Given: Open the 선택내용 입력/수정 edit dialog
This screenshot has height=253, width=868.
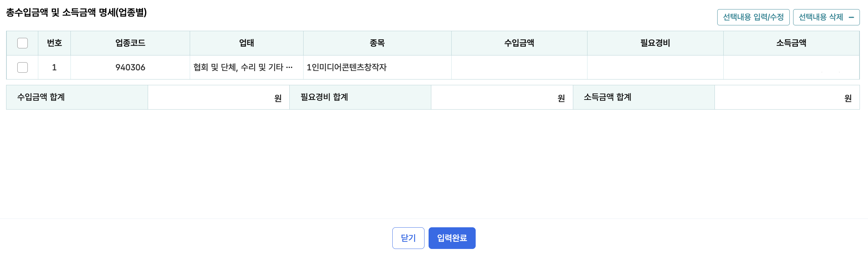Looking at the screenshot, I should point(754,17).
